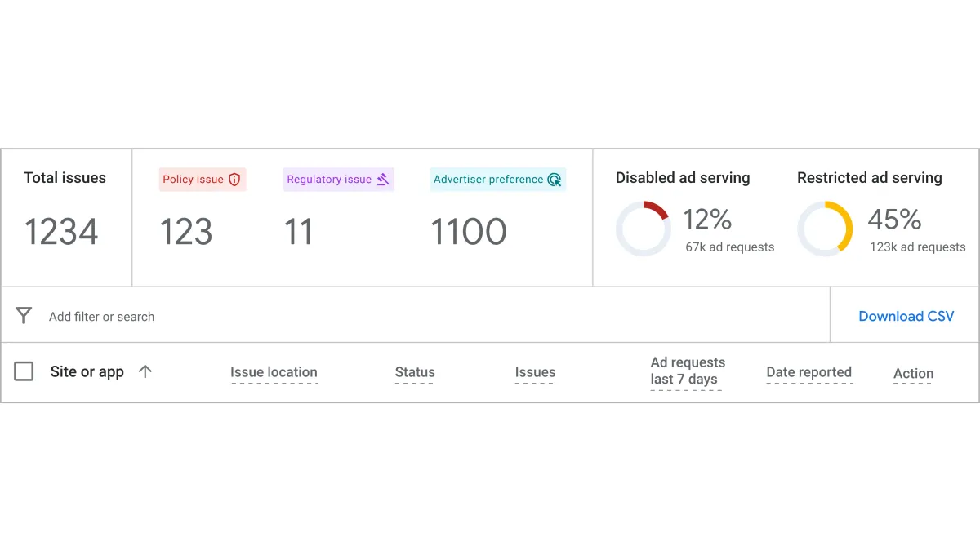Select all rows using the header checkbox
The width and height of the screenshot is (980, 551).
(24, 371)
